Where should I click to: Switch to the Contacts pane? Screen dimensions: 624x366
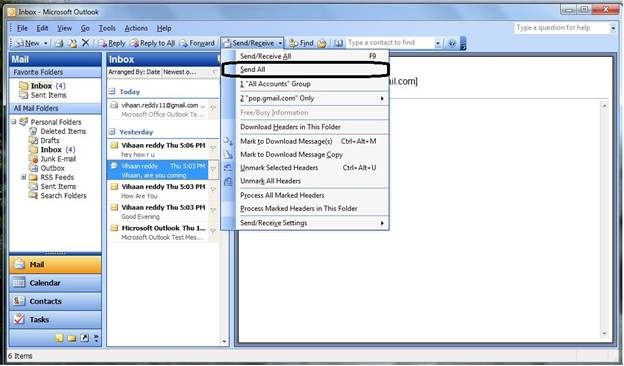coord(55,302)
